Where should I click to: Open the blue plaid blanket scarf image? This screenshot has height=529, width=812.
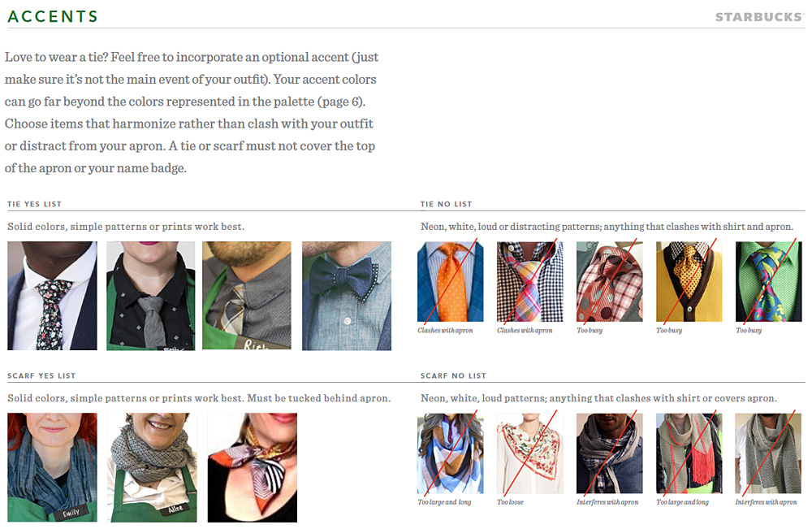click(451, 453)
